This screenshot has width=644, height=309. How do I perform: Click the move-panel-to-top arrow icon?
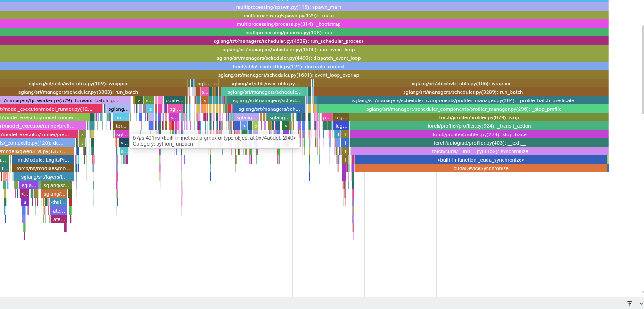[x=630, y=304]
